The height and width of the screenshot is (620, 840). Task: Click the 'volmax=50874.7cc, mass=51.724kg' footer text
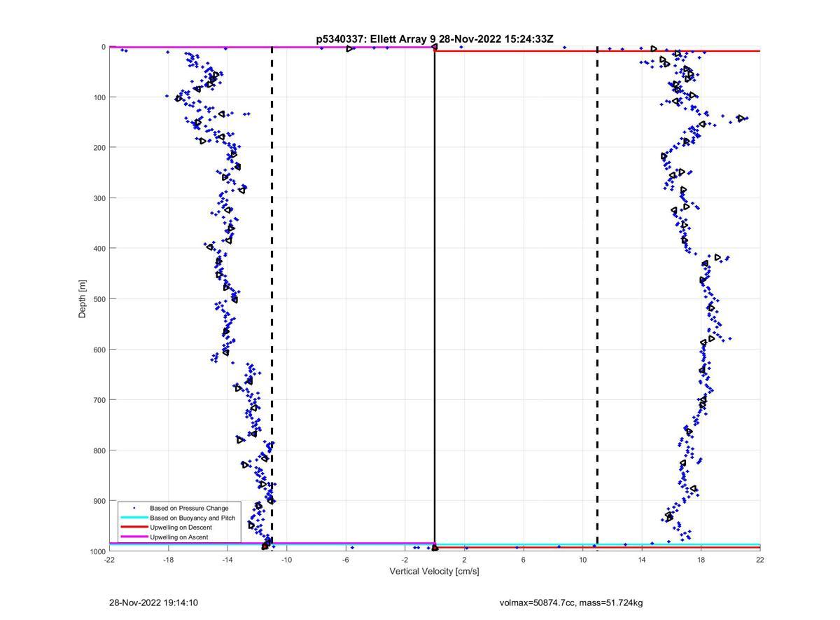(x=571, y=602)
